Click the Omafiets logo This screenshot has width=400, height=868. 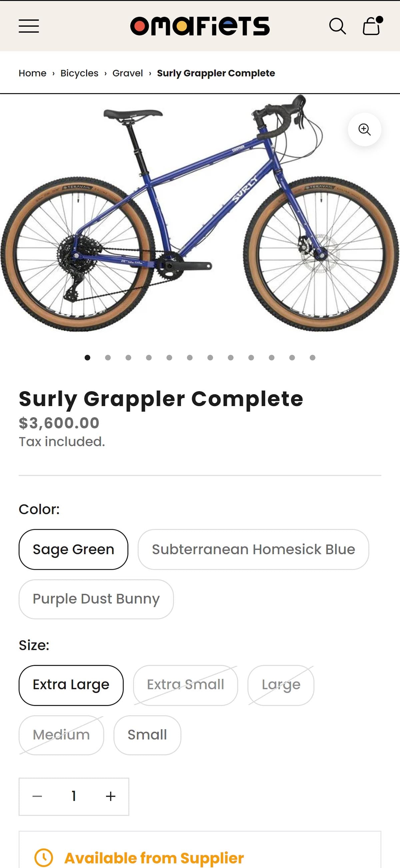(200, 26)
